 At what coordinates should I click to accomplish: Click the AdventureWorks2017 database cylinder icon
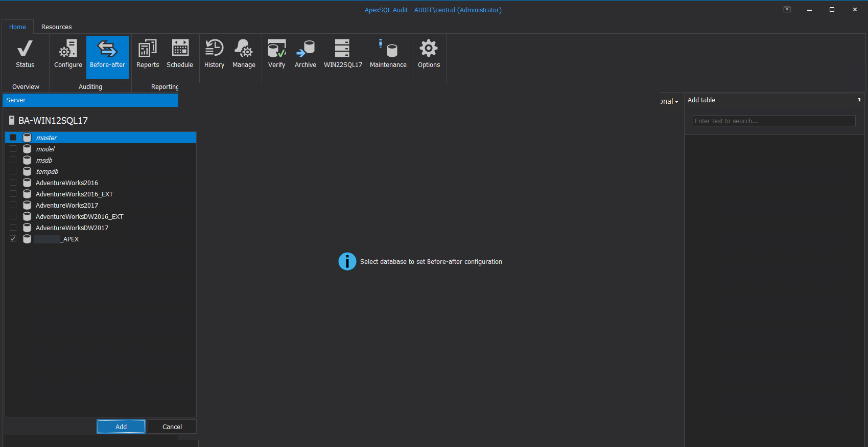27,205
